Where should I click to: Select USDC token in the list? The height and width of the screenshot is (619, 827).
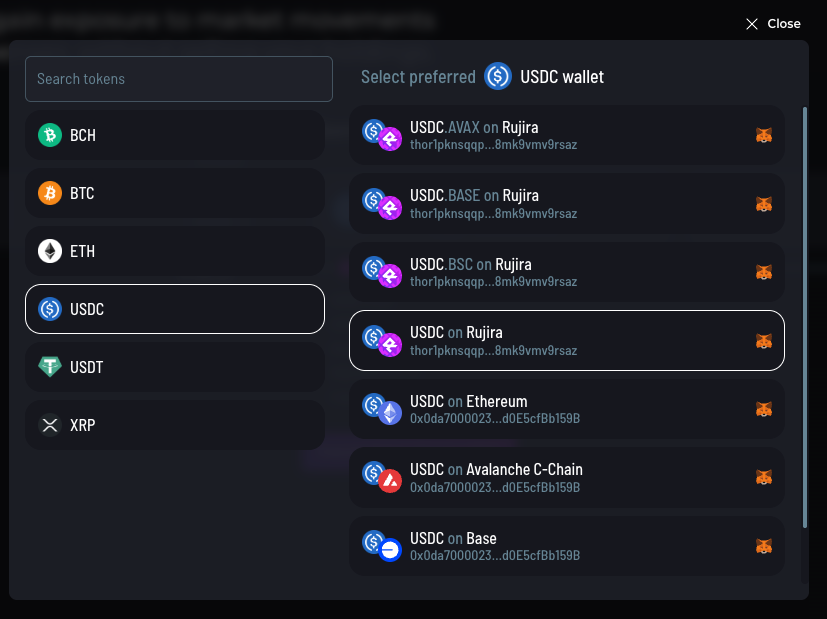click(175, 309)
